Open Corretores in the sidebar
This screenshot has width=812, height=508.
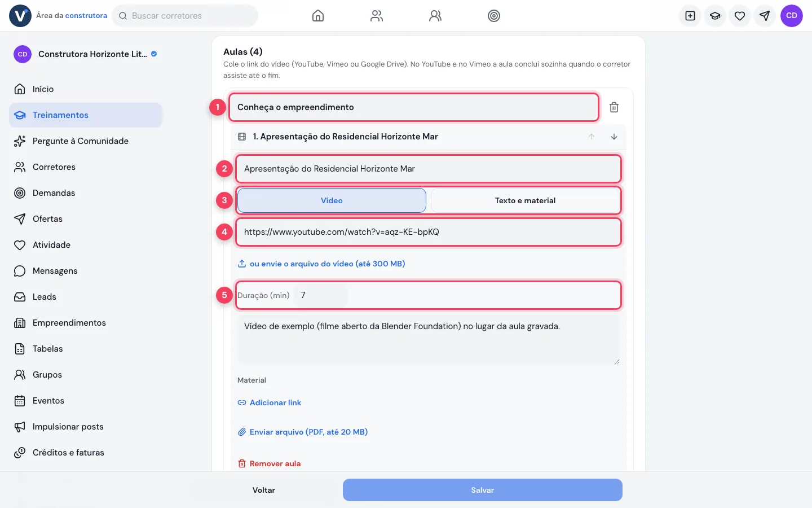click(x=86, y=167)
